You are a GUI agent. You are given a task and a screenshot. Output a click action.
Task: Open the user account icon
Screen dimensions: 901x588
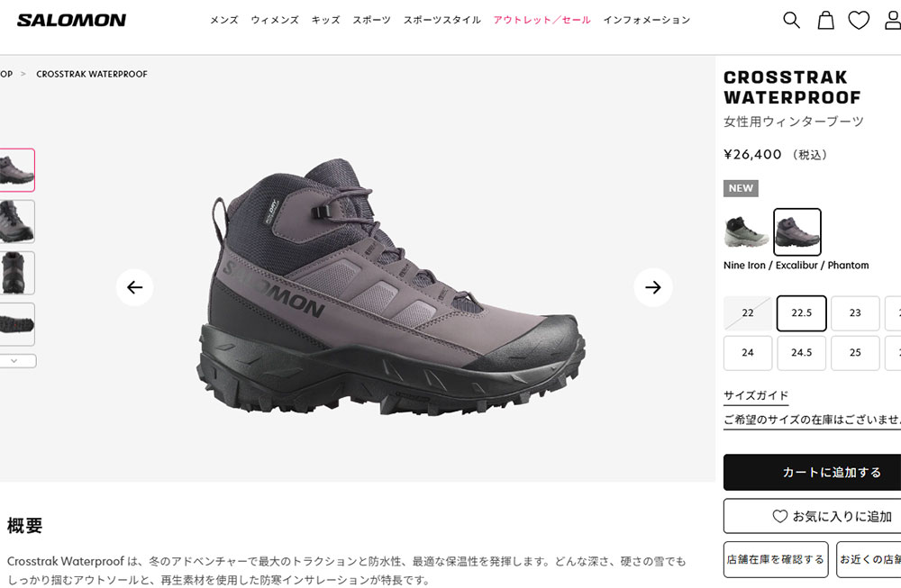click(x=892, y=20)
